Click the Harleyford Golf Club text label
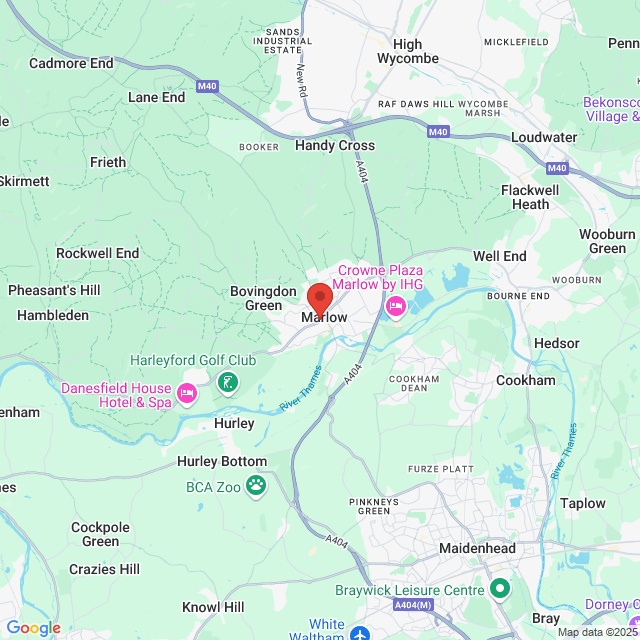 tap(193, 360)
